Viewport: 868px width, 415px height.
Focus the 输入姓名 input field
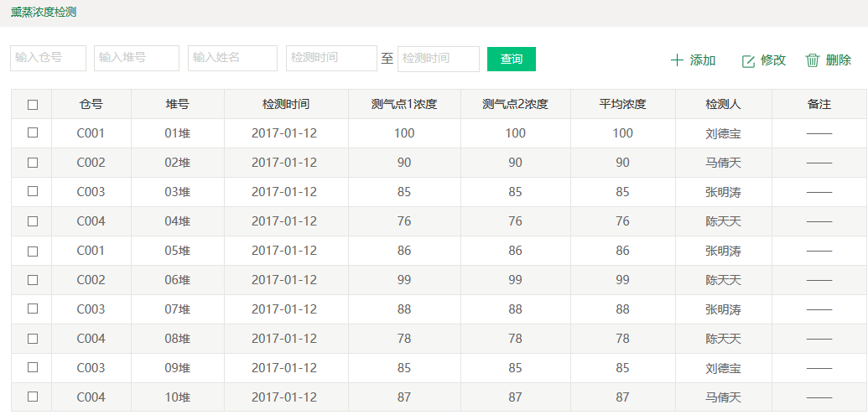232,58
